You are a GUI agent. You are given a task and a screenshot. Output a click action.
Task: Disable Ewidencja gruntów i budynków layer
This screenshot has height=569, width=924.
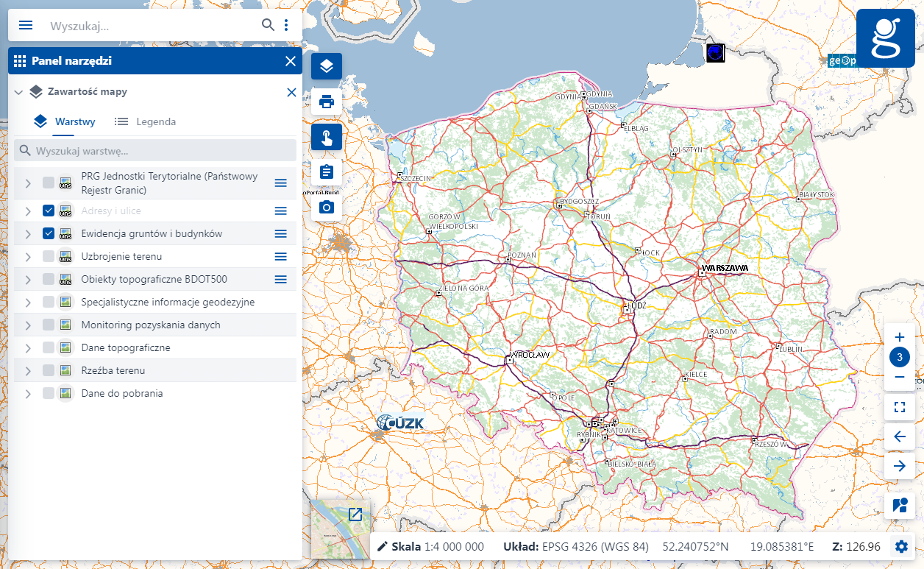click(x=49, y=233)
